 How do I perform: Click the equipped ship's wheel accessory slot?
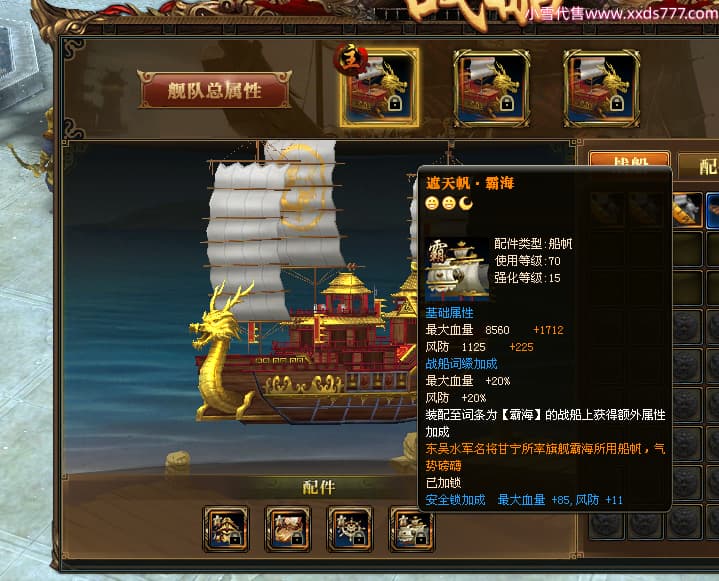point(350,529)
